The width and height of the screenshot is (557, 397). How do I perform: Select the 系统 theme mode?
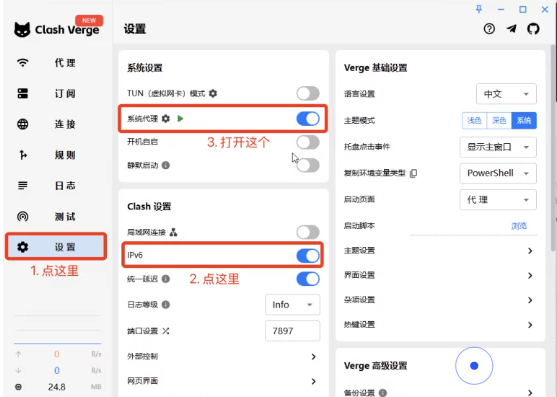click(524, 121)
